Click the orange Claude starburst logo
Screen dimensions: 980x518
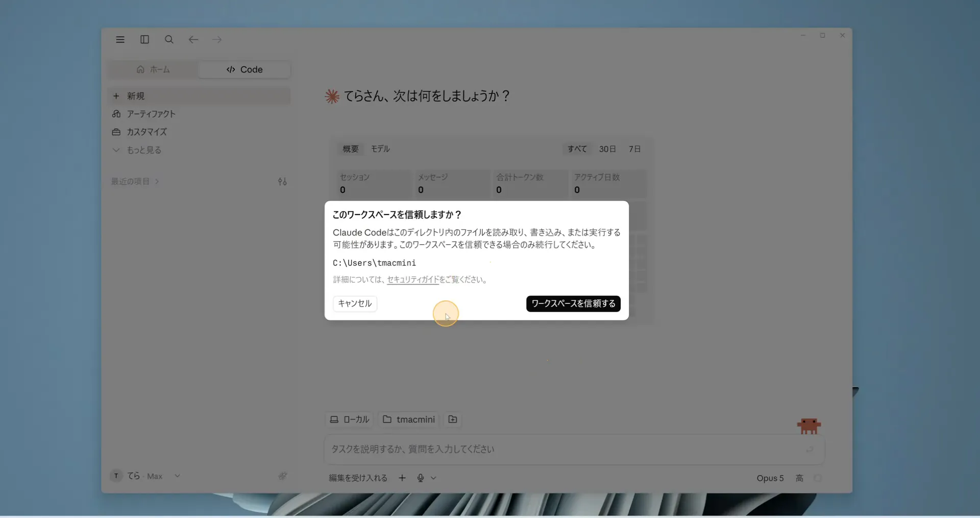tap(332, 96)
